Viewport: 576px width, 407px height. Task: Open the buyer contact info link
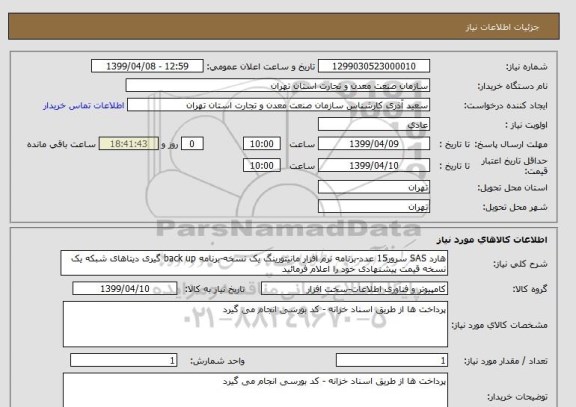pyautogui.click(x=83, y=106)
